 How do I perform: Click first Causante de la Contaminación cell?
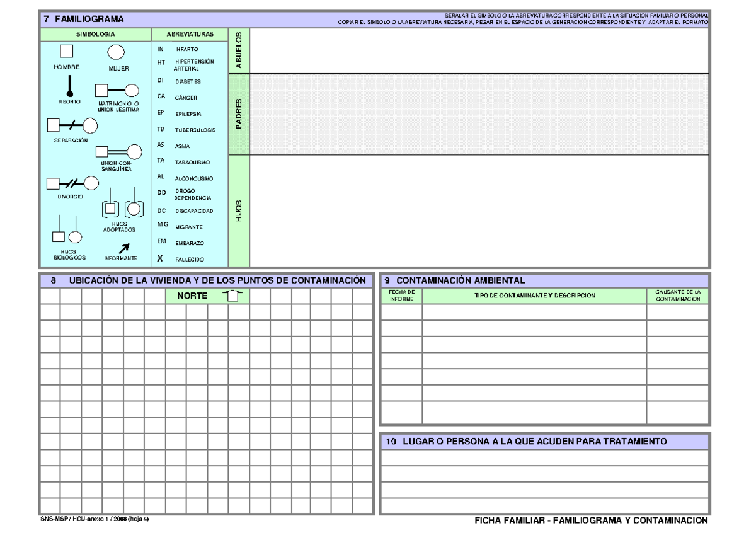(x=678, y=313)
